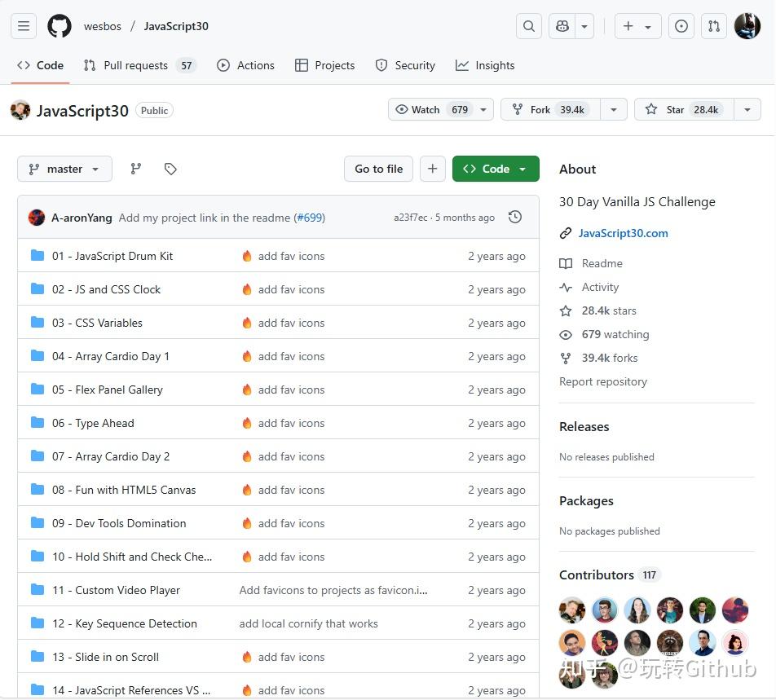776x700 pixels.
Task: Switch to the Actions tab
Action: pyautogui.click(x=245, y=65)
